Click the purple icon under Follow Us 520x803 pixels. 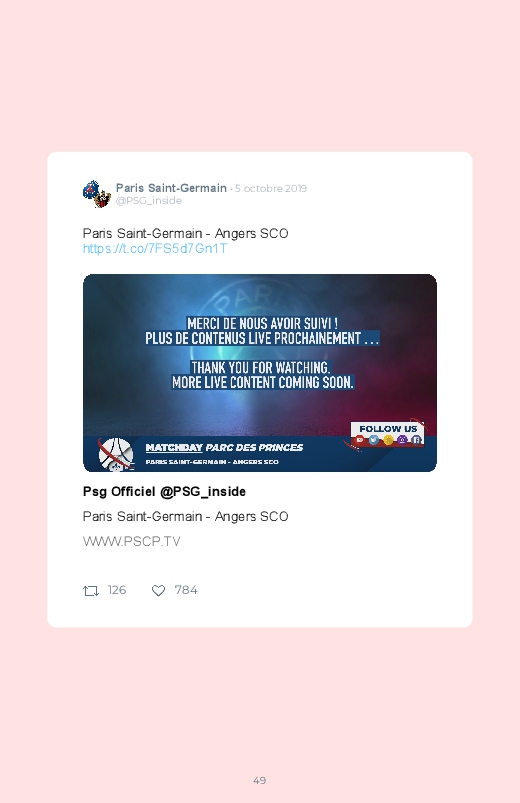tap(402, 440)
